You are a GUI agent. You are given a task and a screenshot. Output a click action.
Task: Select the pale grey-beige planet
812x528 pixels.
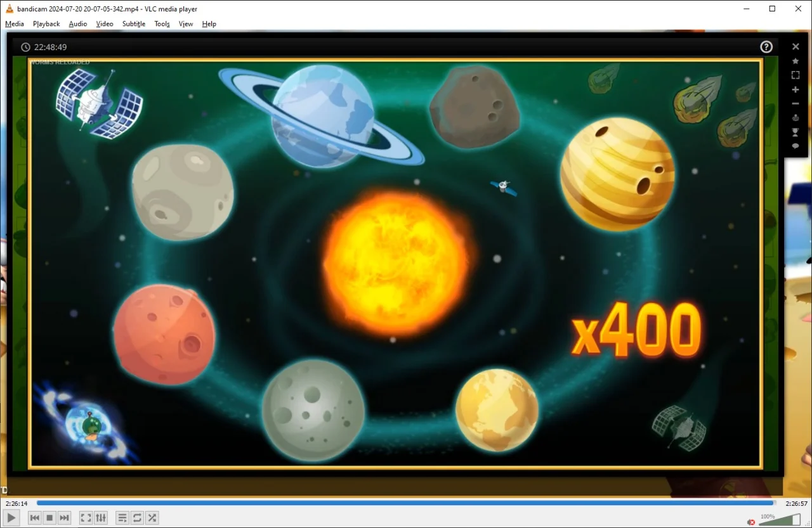pos(183,192)
